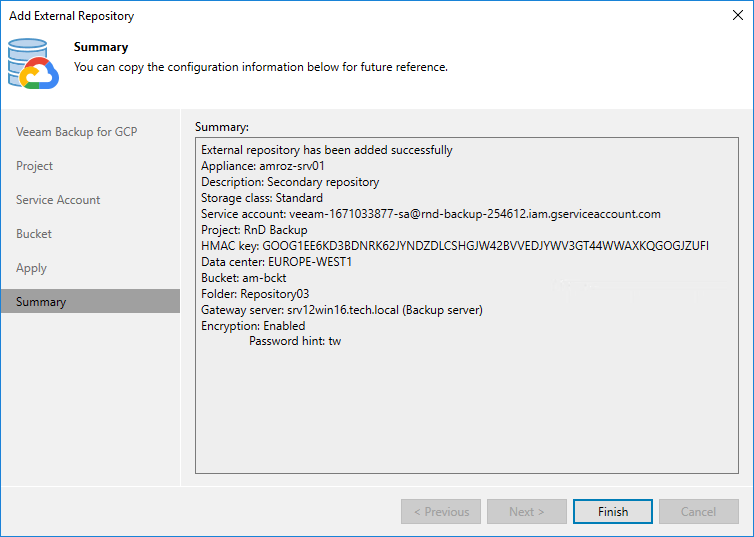754x537 pixels.
Task: Click the Password hint line
Action: coord(295,342)
